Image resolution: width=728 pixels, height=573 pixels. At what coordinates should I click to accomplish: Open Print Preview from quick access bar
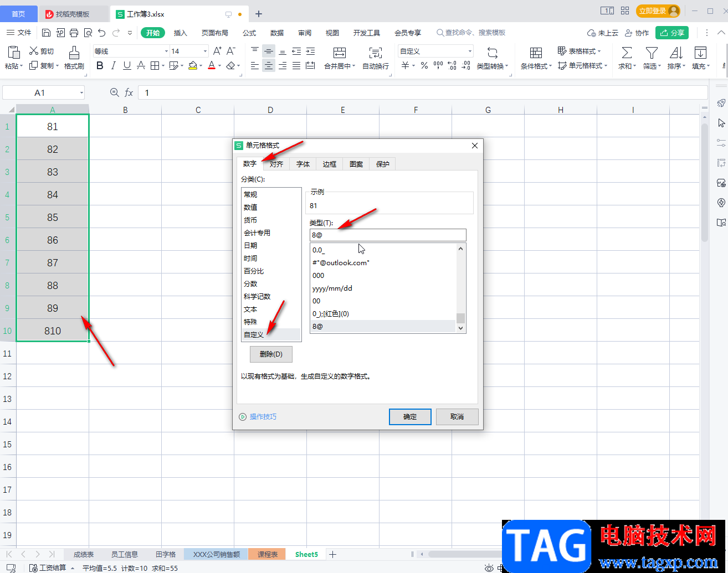88,33
